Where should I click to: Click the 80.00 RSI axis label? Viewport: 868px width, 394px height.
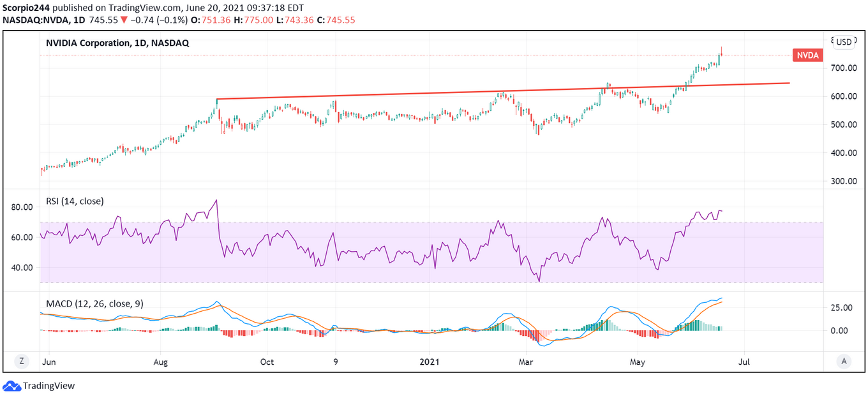pyautogui.click(x=21, y=207)
